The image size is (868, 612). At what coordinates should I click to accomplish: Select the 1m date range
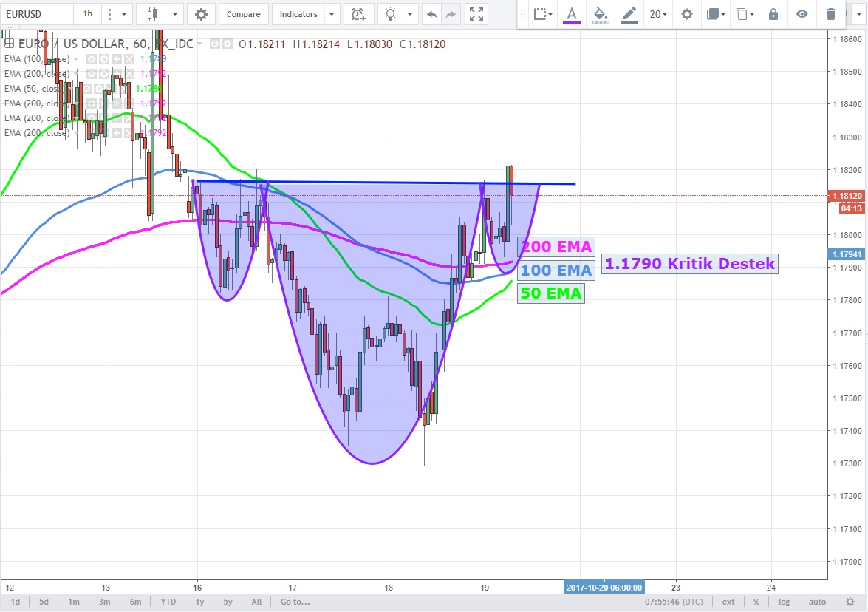pos(74,602)
